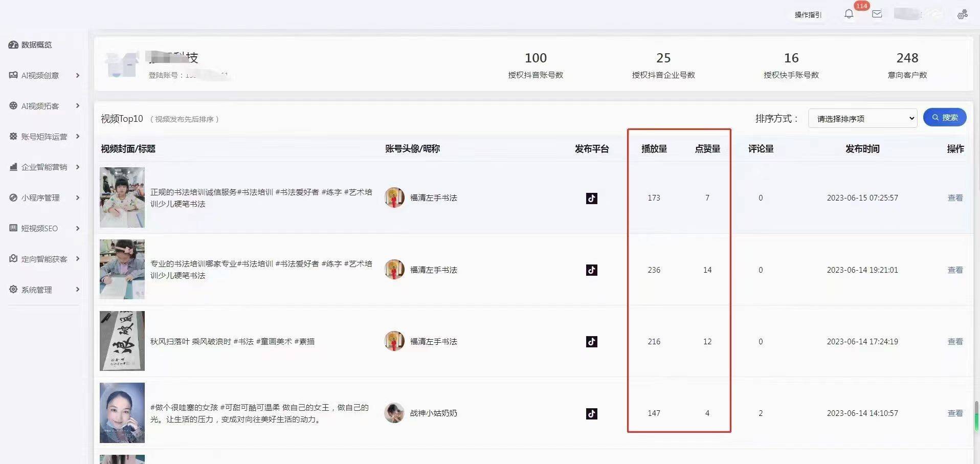Click the AI视频创意 sidebar icon
The width and height of the screenshot is (980, 464).
point(13,75)
